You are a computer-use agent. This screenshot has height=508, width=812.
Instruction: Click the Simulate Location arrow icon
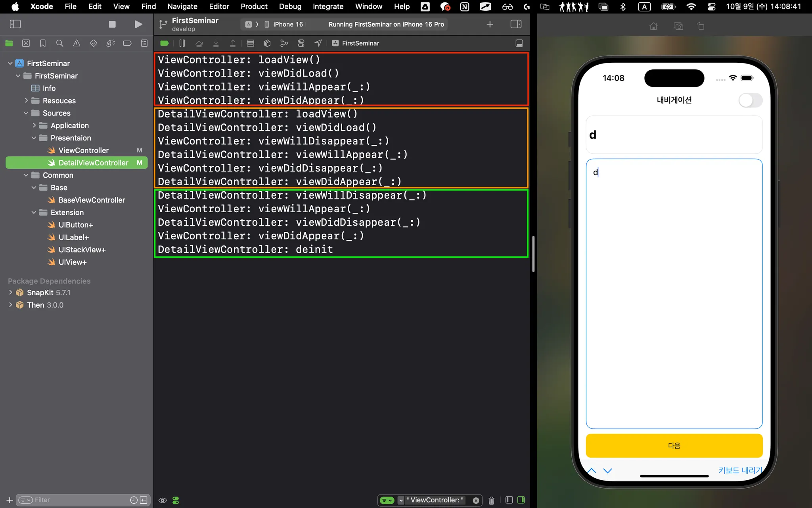318,43
